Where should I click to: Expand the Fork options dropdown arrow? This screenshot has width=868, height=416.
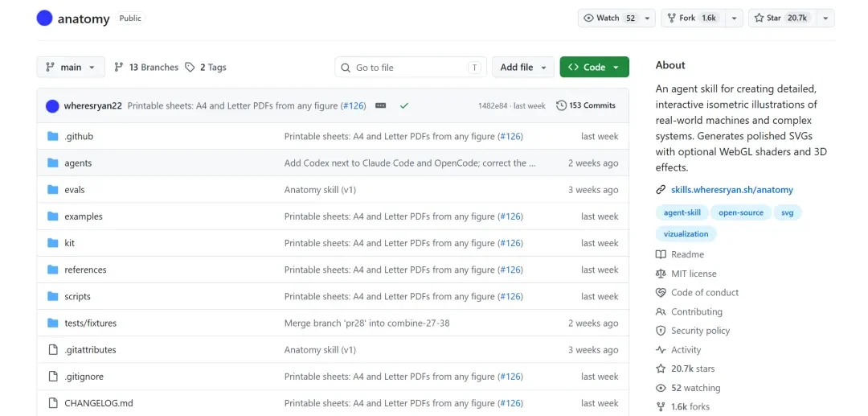point(734,19)
